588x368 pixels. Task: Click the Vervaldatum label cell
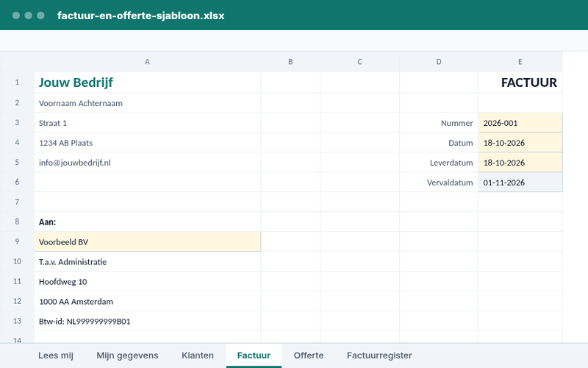439,183
